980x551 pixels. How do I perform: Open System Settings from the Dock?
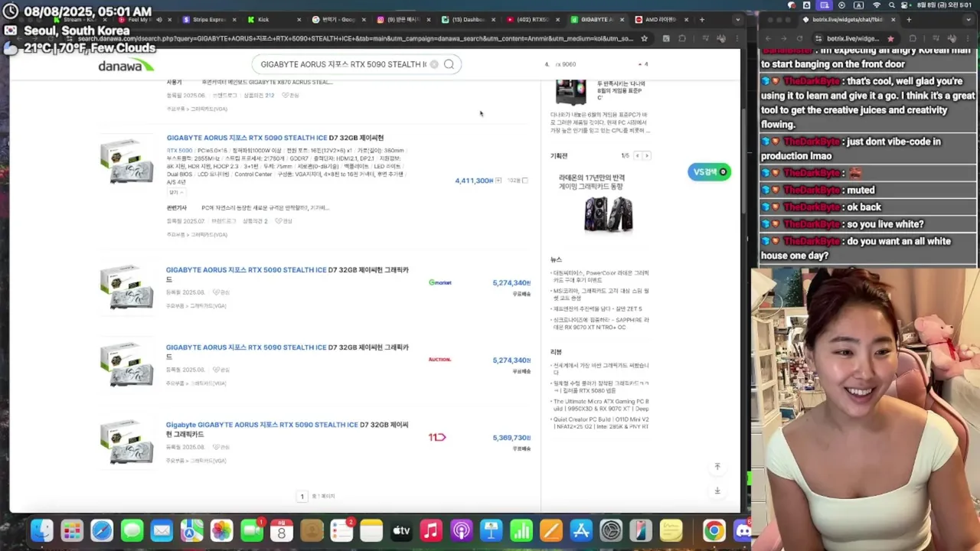(x=611, y=530)
